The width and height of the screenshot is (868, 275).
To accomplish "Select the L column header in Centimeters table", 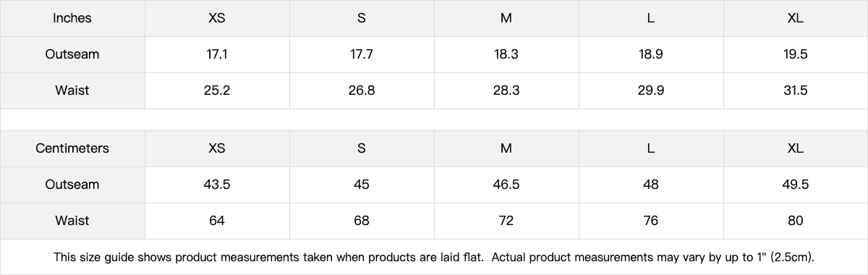I will pyautogui.click(x=651, y=148).
